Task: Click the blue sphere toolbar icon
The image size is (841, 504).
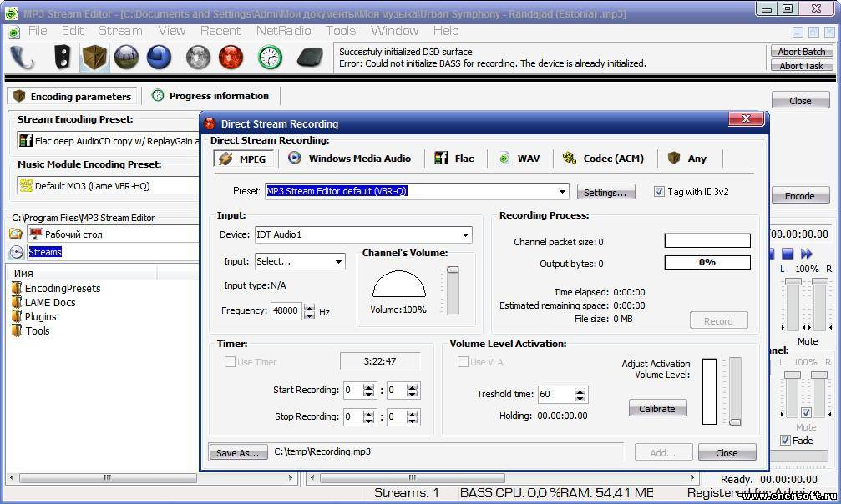Action: pyautogui.click(x=159, y=58)
